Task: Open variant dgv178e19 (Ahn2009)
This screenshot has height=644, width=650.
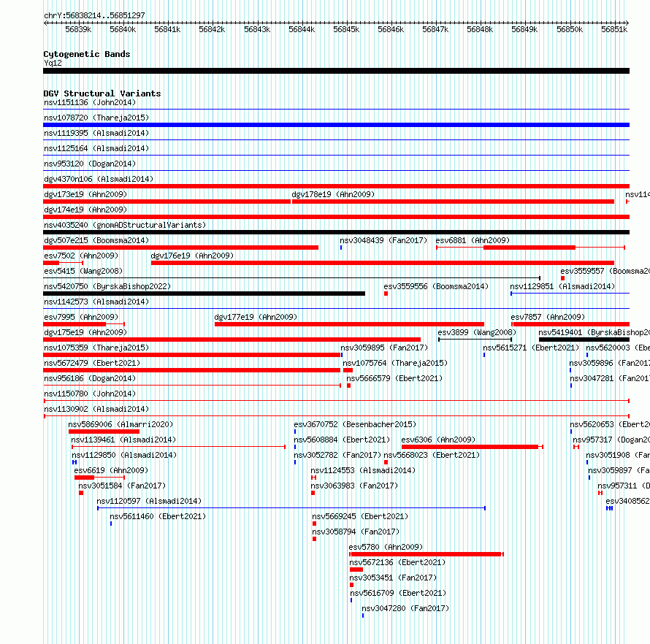Action: point(333,194)
